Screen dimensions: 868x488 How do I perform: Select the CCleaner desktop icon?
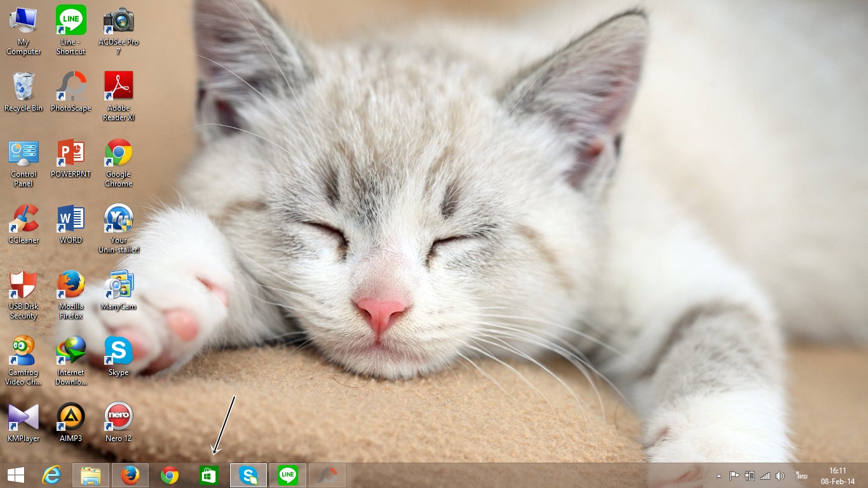click(x=24, y=224)
